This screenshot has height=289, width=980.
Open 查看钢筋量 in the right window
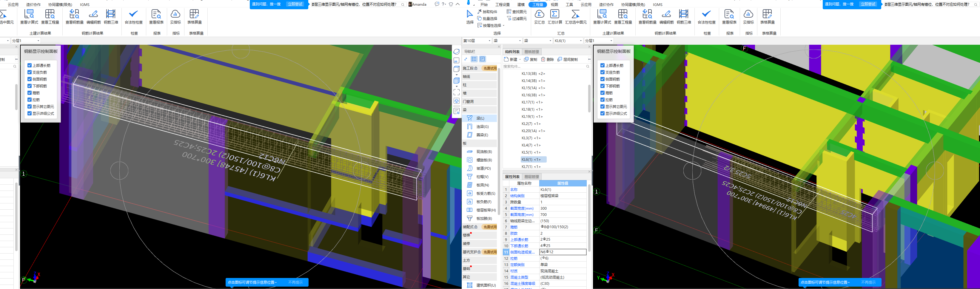click(648, 17)
